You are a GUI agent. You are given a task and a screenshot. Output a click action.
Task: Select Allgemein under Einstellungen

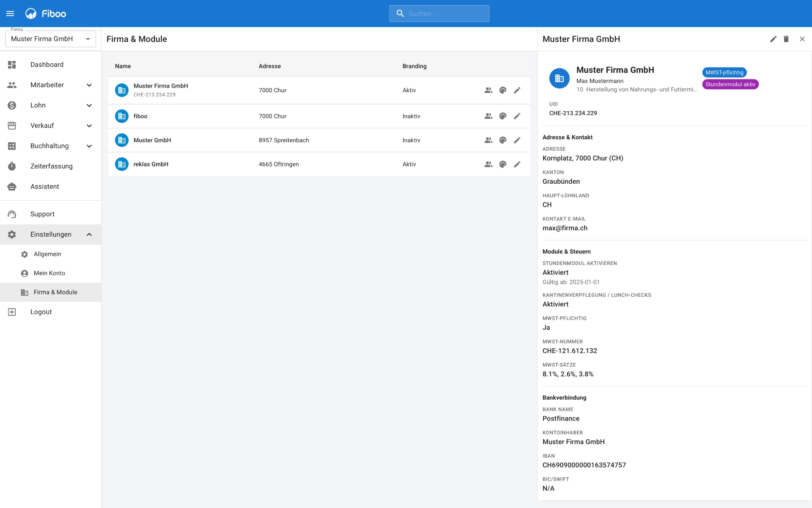pos(47,254)
